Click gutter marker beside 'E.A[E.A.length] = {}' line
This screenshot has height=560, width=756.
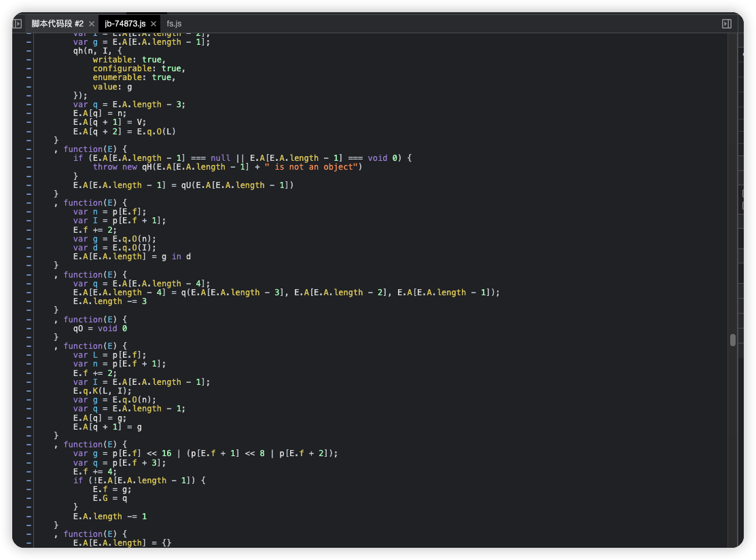(29, 543)
